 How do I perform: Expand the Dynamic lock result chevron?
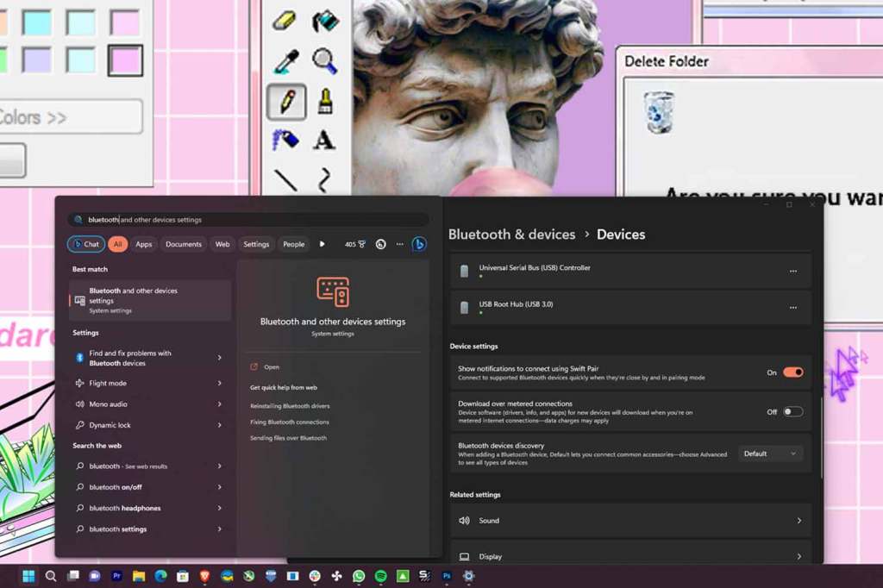pyautogui.click(x=220, y=425)
